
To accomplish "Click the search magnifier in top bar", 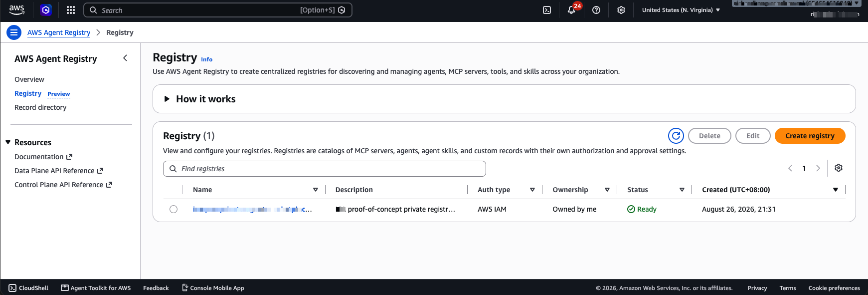I will pyautogui.click(x=93, y=10).
